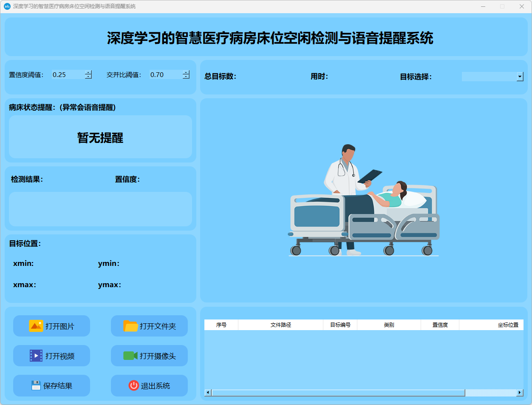Click the doctor and patient illustration

click(x=364, y=200)
